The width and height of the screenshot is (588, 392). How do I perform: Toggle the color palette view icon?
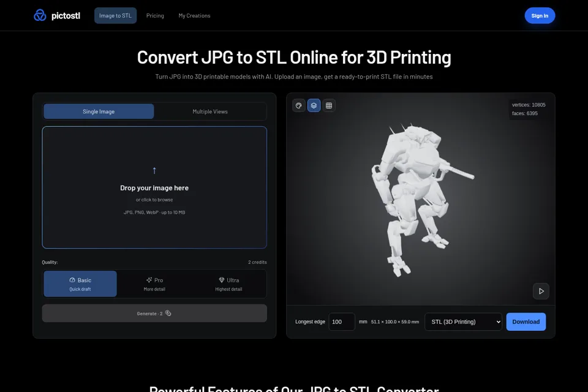click(298, 105)
